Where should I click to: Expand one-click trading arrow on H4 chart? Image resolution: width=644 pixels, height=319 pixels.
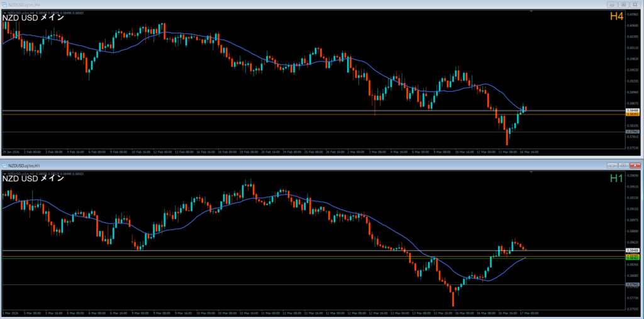(5, 12)
